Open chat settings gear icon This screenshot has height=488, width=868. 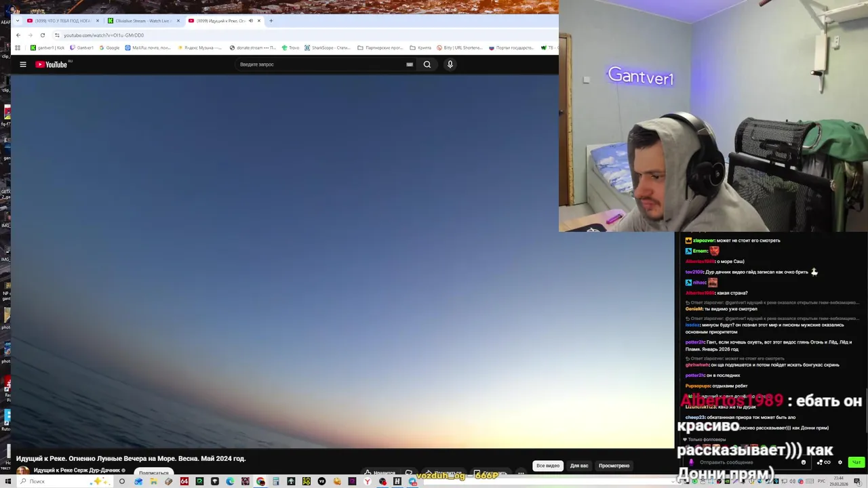tap(840, 462)
